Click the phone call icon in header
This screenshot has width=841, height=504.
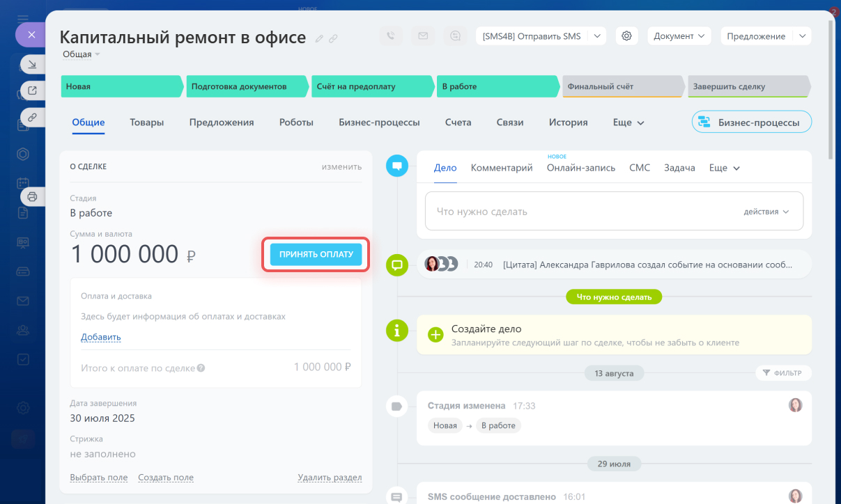(x=391, y=36)
